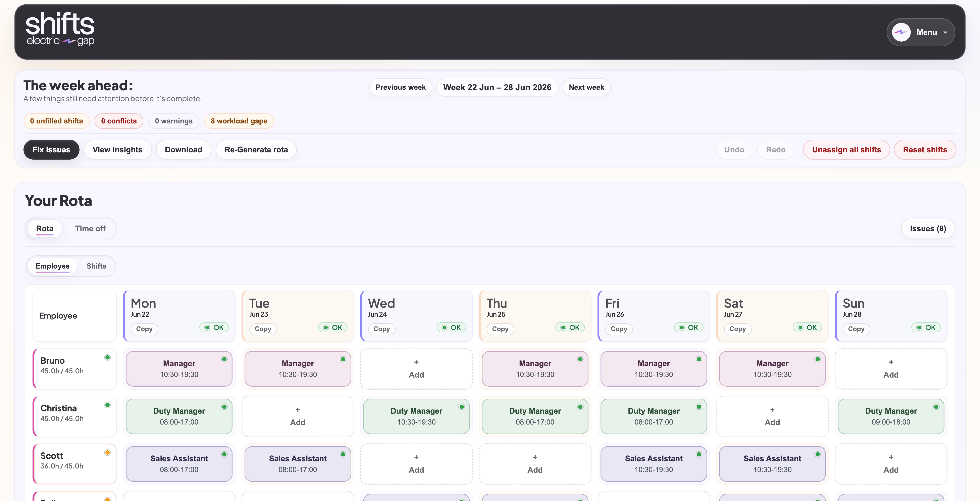This screenshot has width=980, height=501.
Task: Open Bruno's Thursday Manager shift
Action: tap(535, 369)
